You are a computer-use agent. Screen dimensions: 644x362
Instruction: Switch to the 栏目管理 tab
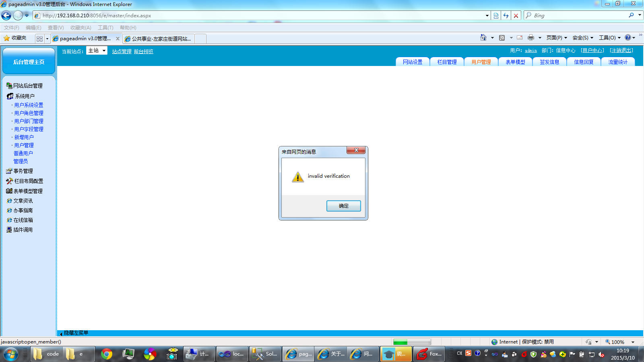[x=447, y=62]
